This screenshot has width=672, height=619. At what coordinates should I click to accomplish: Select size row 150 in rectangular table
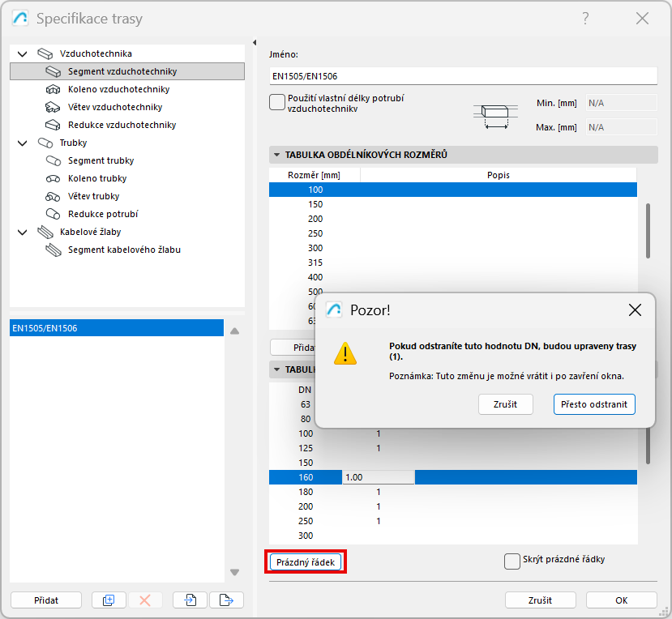point(453,204)
